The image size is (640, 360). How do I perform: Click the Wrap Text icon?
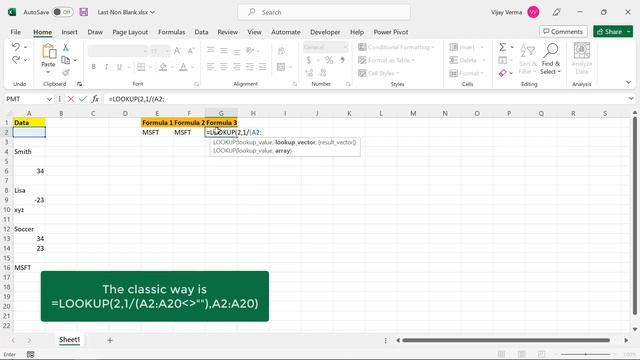(x=281, y=51)
